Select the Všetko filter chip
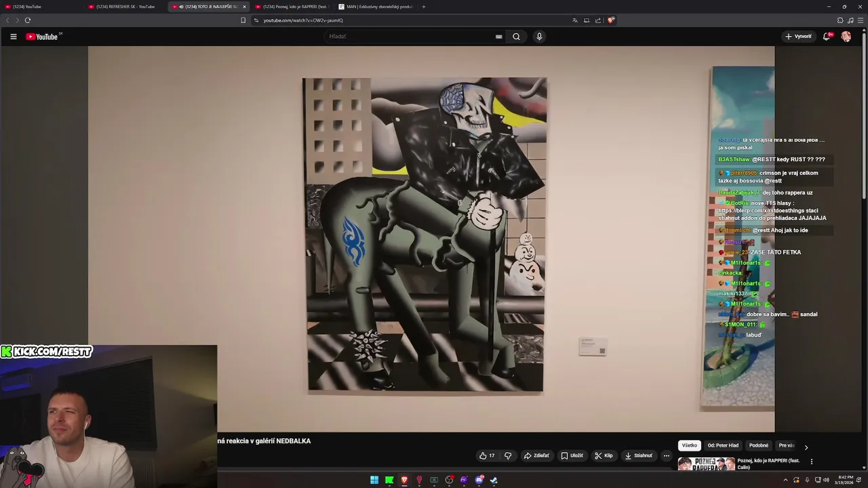Image resolution: width=868 pixels, height=488 pixels. point(690,445)
